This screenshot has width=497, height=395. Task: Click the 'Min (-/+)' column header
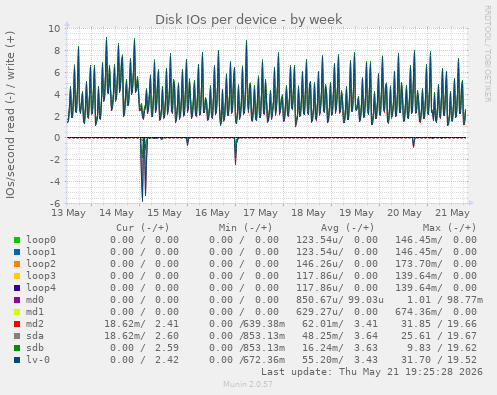(245, 228)
